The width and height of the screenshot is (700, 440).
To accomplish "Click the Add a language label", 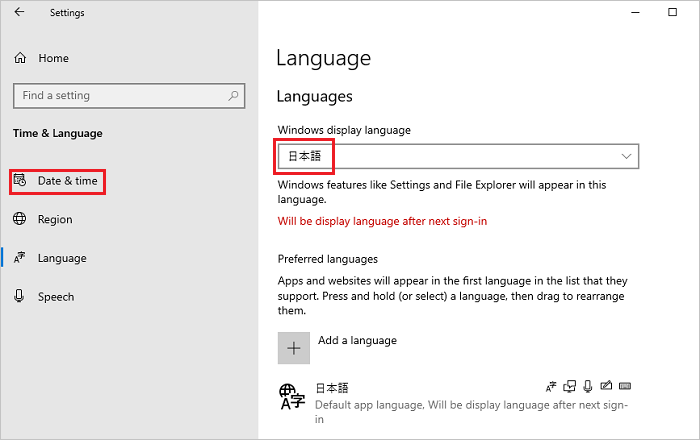I will [357, 340].
